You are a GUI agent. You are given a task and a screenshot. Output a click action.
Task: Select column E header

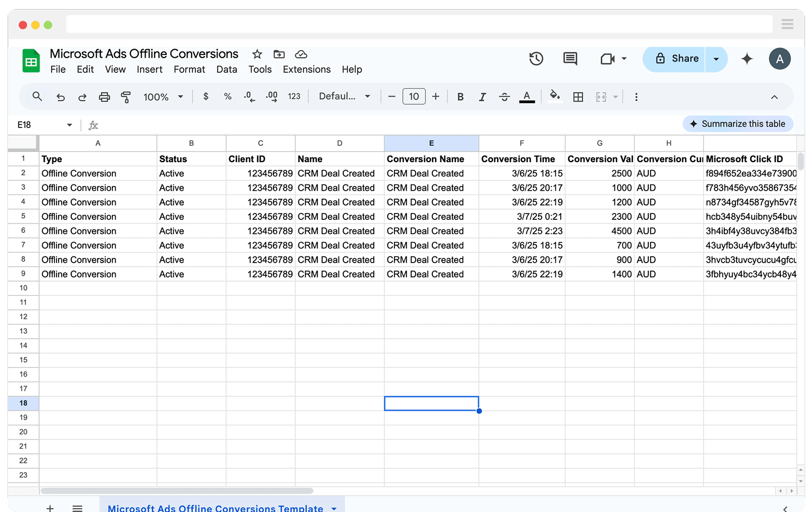(431, 143)
